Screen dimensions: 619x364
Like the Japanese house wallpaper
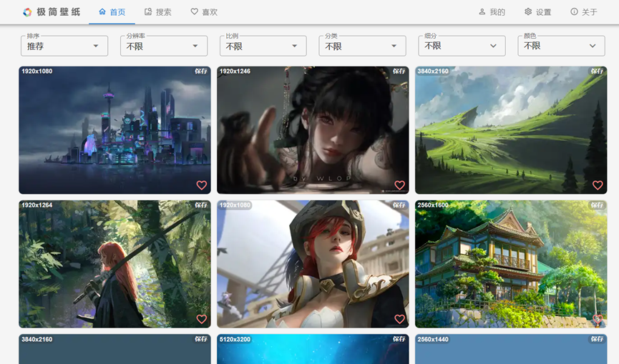[x=598, y=319]
